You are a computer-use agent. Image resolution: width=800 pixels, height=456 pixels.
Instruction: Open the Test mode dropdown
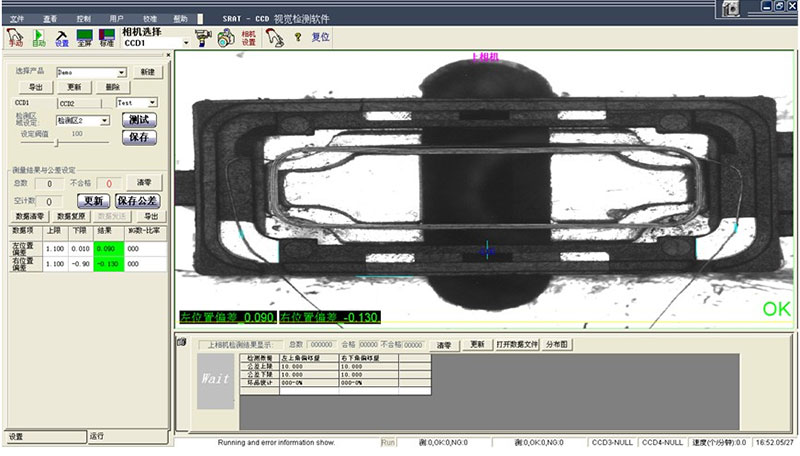pos(152,102)
